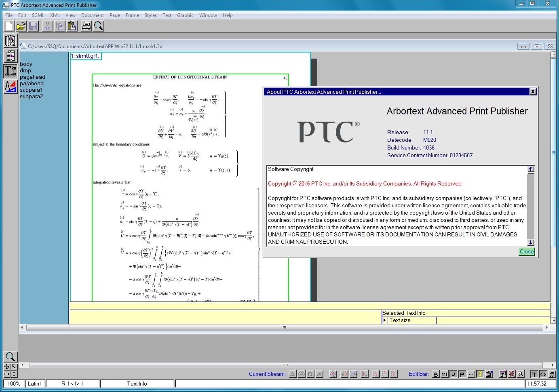Viewport: 559px width, 392px height.
Task: Toggle the P paragraph button in Edit Bar
Action: pyautogui.click(x=462, y=374)
